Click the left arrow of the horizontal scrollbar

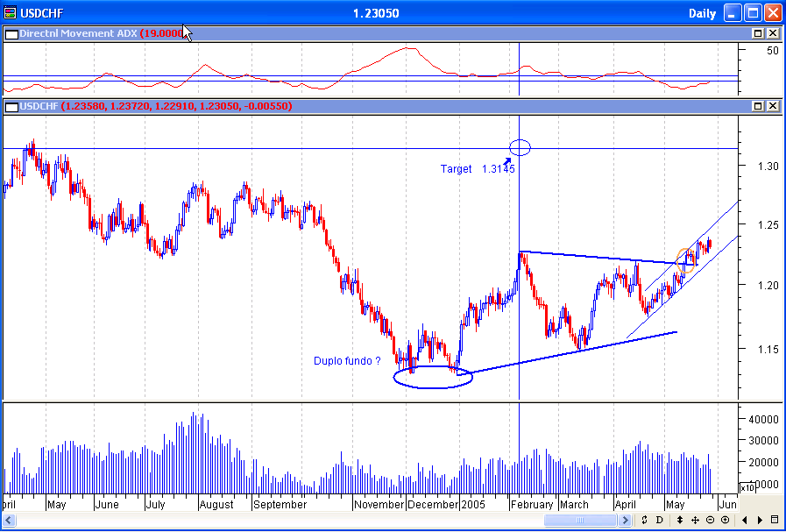(x=7, y=520)
